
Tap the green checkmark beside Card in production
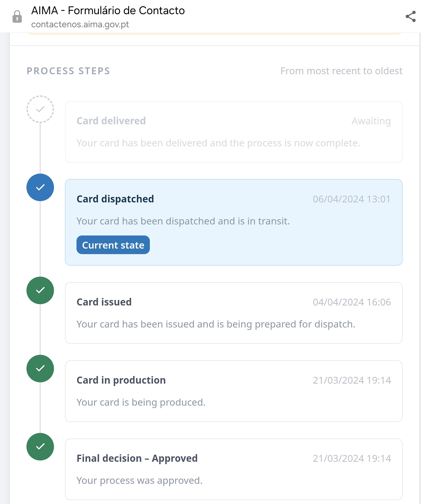tap(40, 368)
